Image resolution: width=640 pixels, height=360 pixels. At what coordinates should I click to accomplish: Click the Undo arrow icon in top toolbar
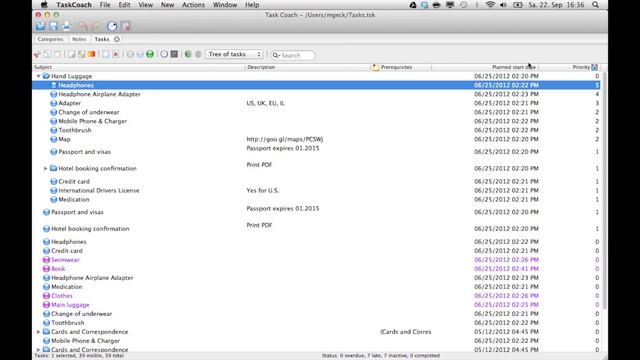(83, 26)
